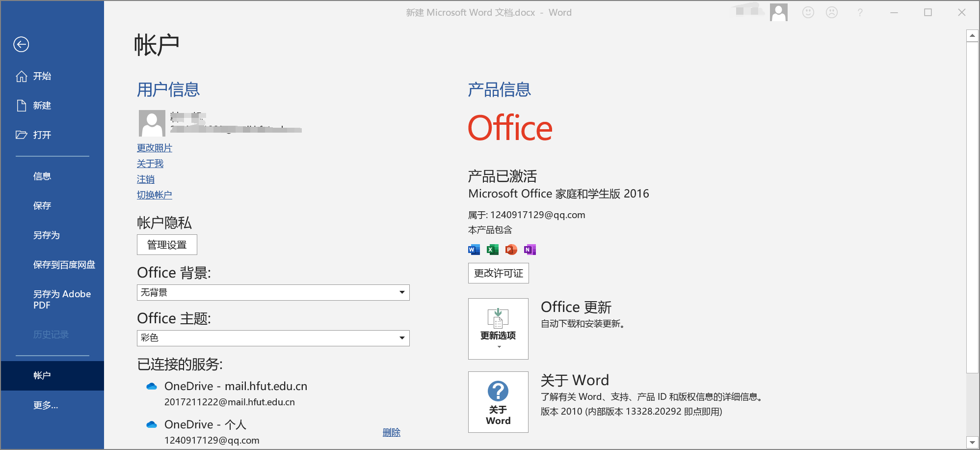Open the 更新选项 update options dropdown

[498, 329]
